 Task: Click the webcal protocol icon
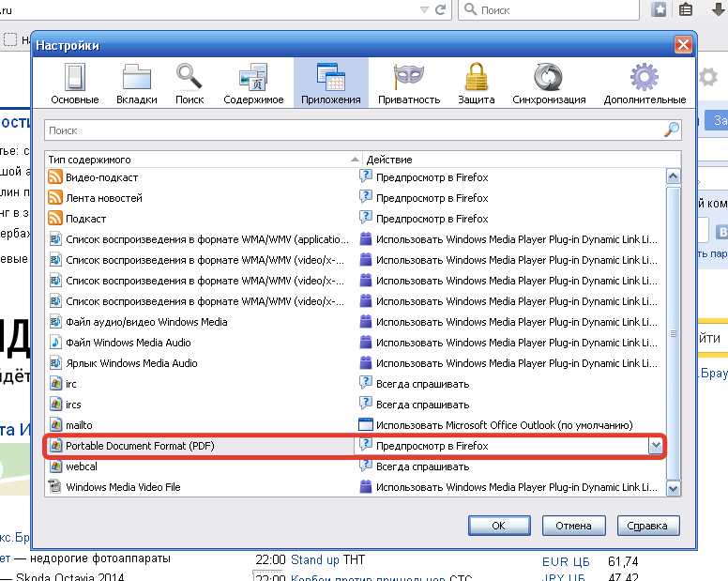(55, 466)
